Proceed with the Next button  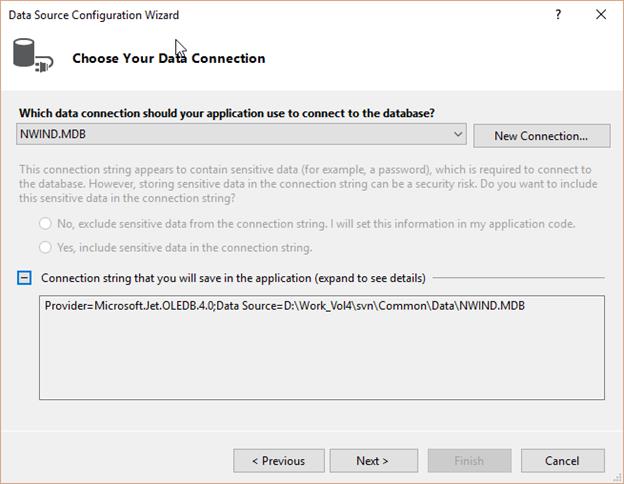click(373, 461)
